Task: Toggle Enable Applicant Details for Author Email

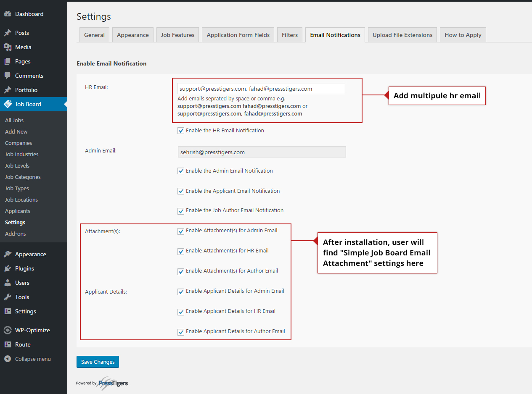Action: [x=181, y=332]
